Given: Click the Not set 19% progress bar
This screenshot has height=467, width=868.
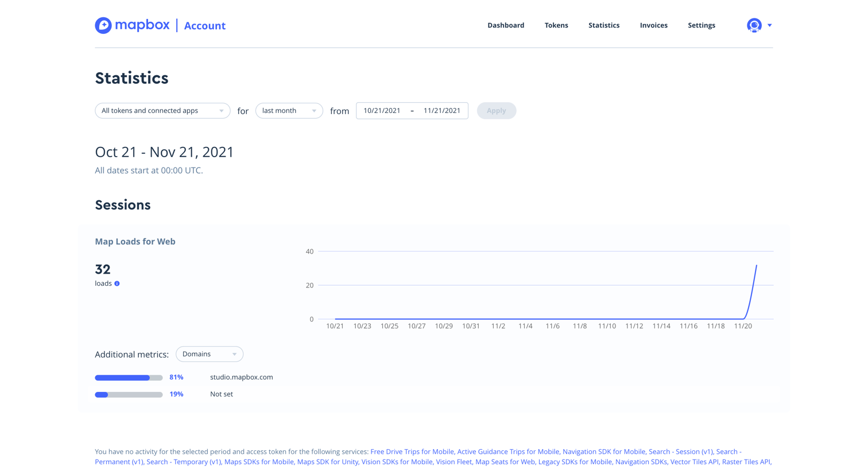Looking at the screenshot, I should [129, 395].
